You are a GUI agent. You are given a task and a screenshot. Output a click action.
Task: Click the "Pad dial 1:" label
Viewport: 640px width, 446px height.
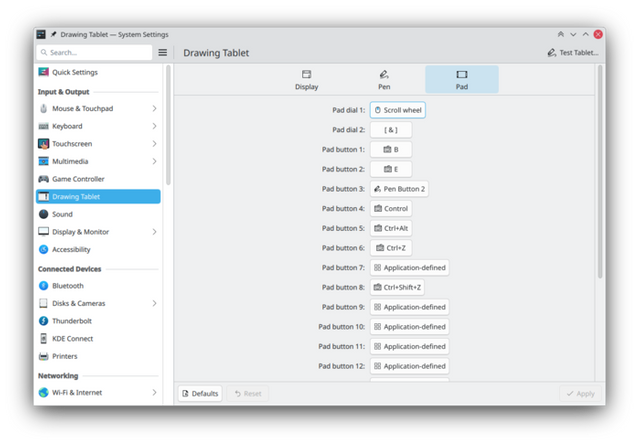coord(348,110)
